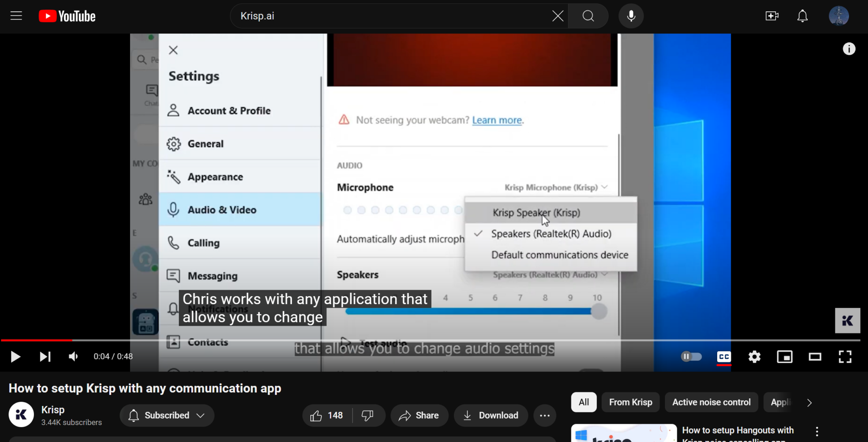Toggle subtitles with the CC button
The width and height of the screenshot is (868, 442).
[723, 357]
